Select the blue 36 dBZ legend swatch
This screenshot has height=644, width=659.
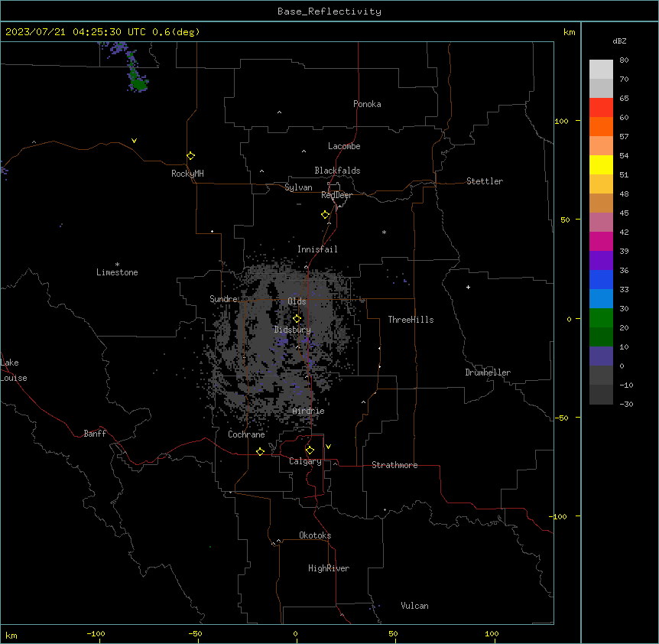pos(601,279)
